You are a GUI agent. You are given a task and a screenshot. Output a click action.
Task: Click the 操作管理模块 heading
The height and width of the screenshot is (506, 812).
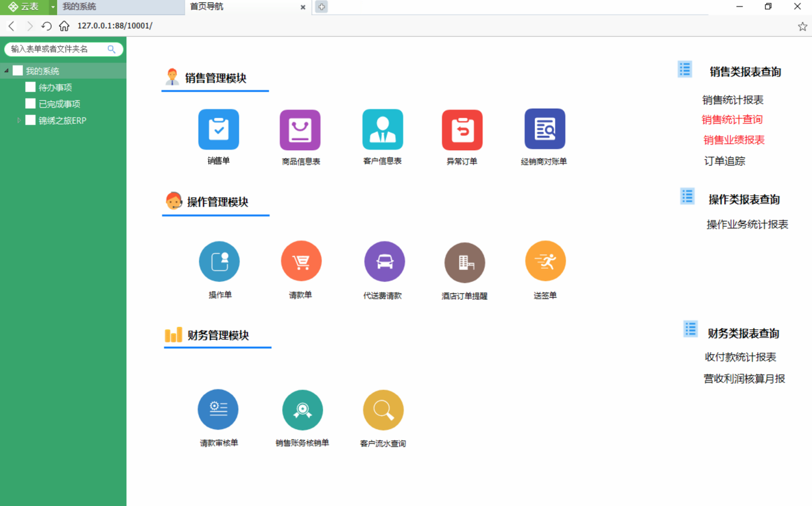point(218,202)
